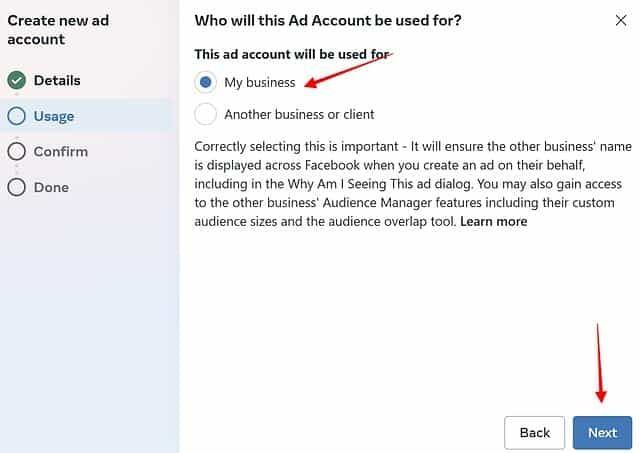Click the Confirm step circle icon
The height and width of the screenshot is (453, 640).
(17, 151)
